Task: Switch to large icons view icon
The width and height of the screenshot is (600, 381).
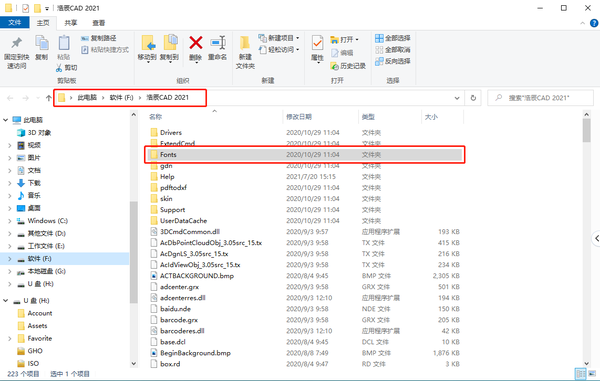Action: (x=593, y=374)
